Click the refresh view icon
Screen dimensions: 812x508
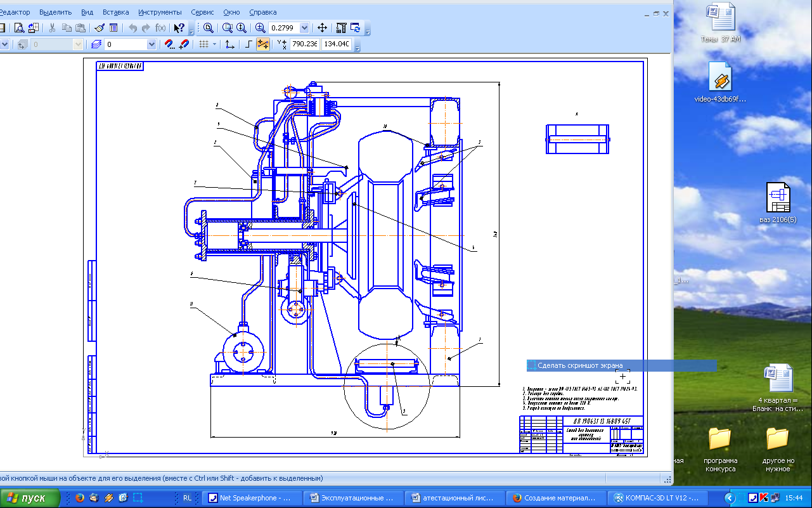click(355, 28)
